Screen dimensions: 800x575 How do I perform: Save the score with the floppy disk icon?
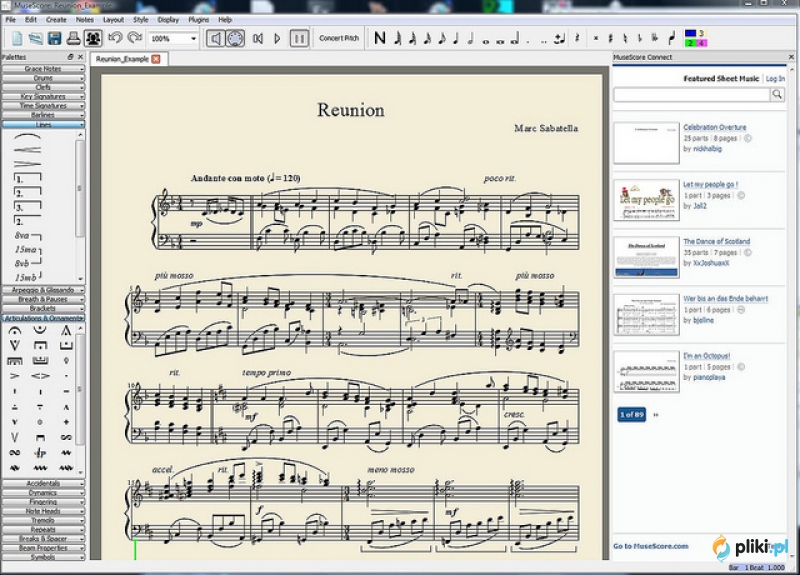pyautogui.click(x=54, y=38)
